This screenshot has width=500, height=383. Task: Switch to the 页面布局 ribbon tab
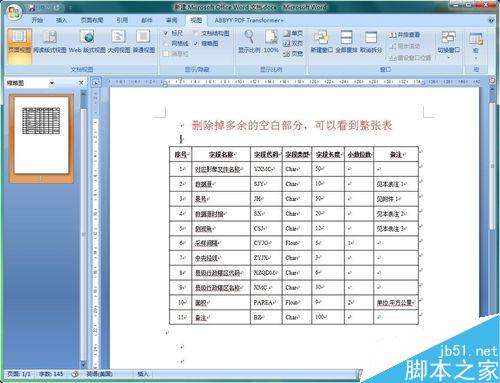click(x=92, y=20)
